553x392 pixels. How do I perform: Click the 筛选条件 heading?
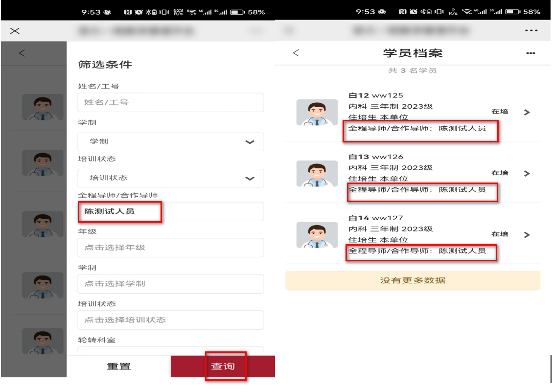[x=105, y=65]
